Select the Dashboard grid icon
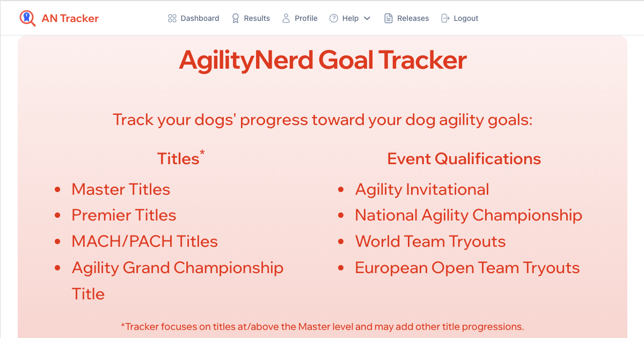The height and width of the screenshot is (338, 644). point(172,18)
